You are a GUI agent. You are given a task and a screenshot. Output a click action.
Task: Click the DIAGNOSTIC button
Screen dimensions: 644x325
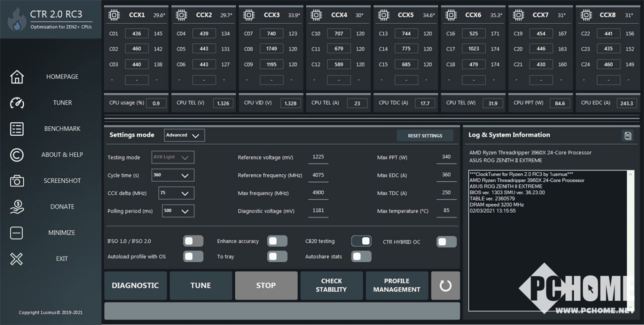pos(136,285)
